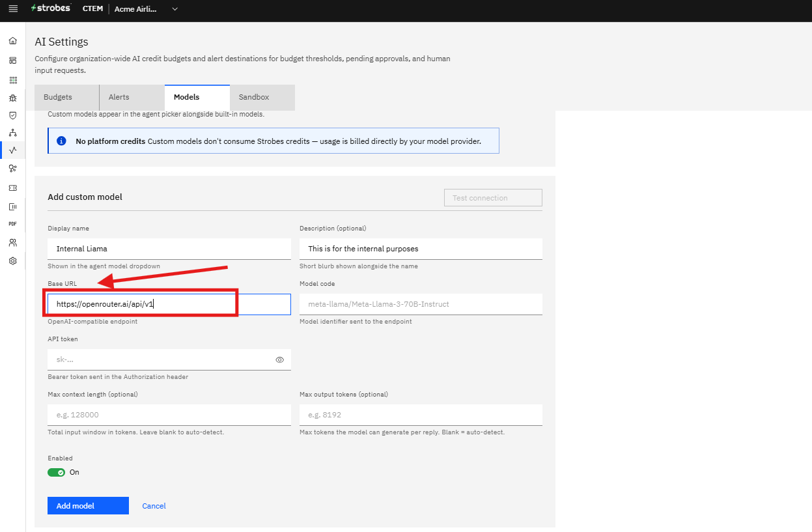Cancel adding the custom model
The image size is (812, 532).
(154, 506)
